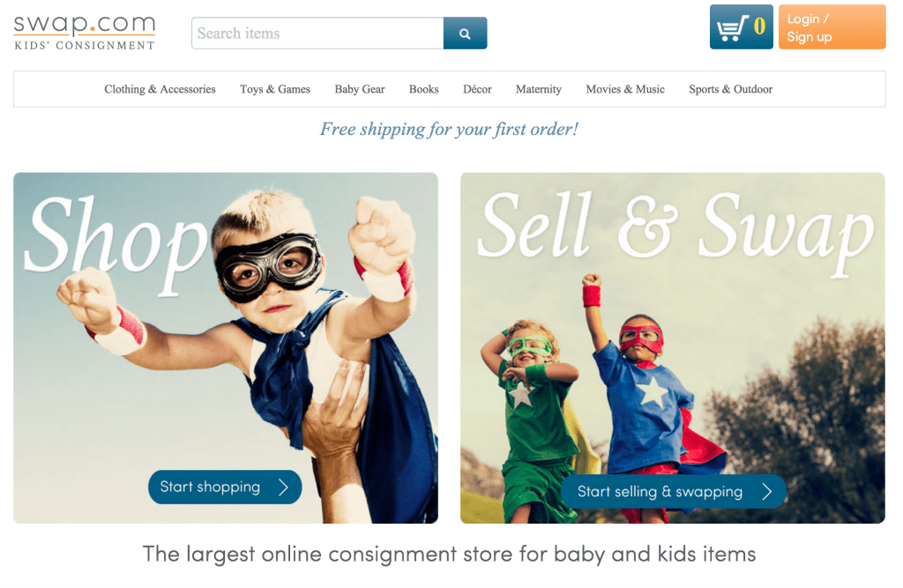Open the Toys & Games category
Viewport: 903px width, 588px height.
[x=275, y=89]
